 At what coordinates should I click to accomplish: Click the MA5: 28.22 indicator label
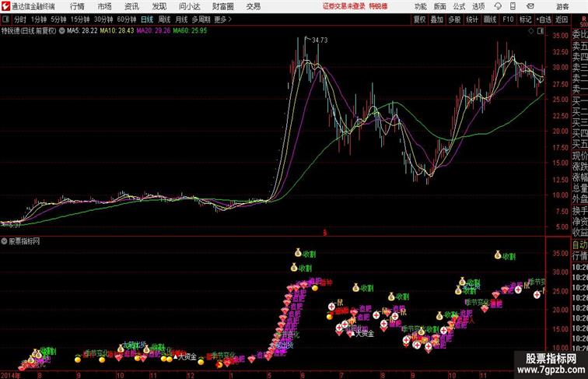tap(82, 31)
